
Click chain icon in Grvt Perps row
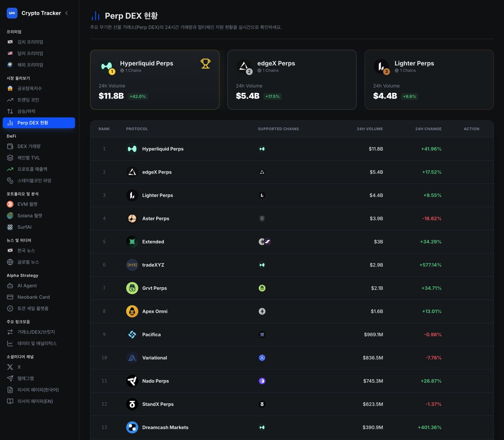click(x=262, y=288)
